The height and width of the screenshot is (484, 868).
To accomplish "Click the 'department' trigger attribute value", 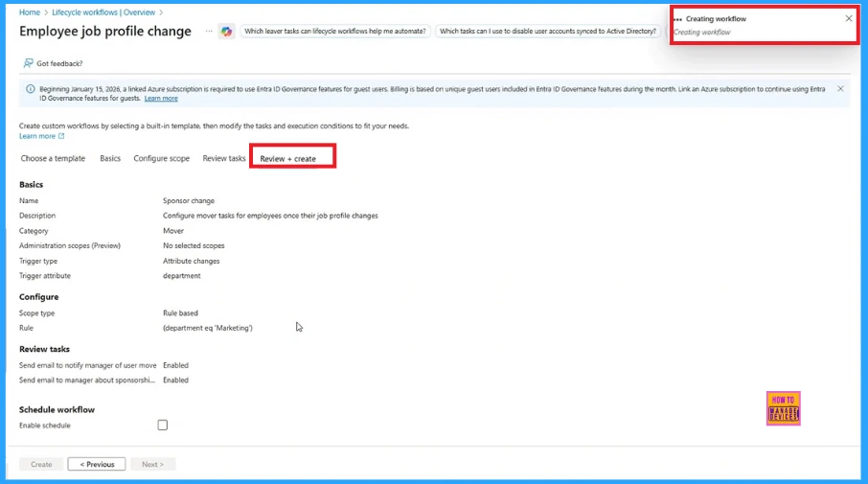I will pyautogui.click(x=182, y=275).
